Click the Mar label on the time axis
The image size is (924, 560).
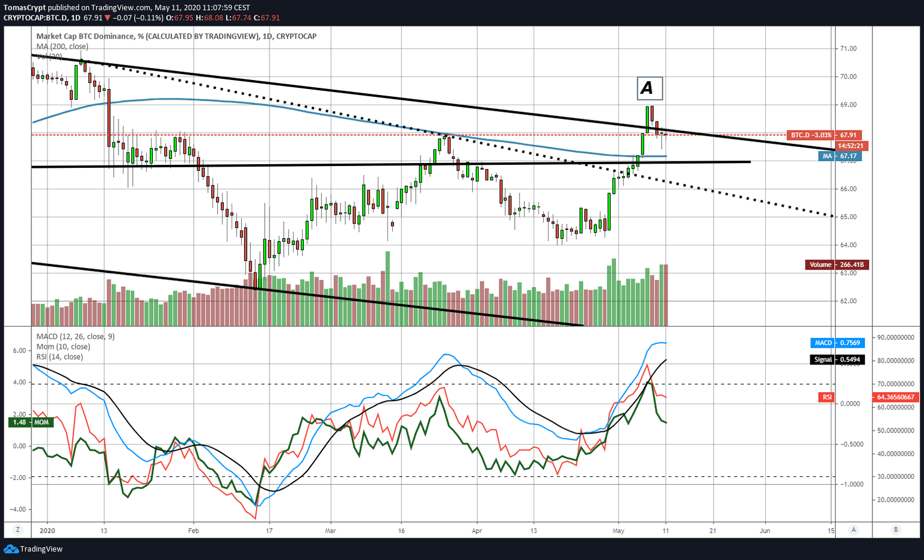[x=330, y=531]
